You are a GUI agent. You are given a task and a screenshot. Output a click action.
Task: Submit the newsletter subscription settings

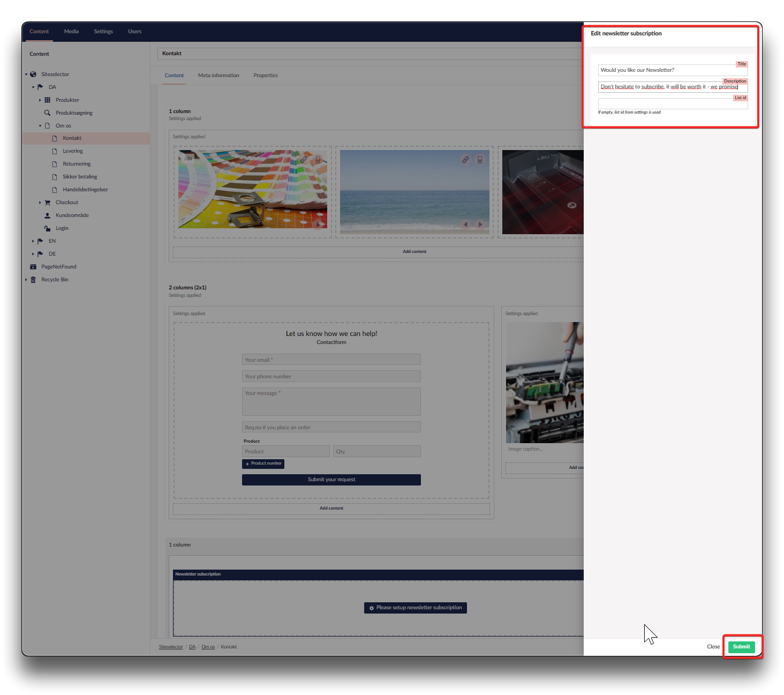pyautogui.click(x=741, y=647)
